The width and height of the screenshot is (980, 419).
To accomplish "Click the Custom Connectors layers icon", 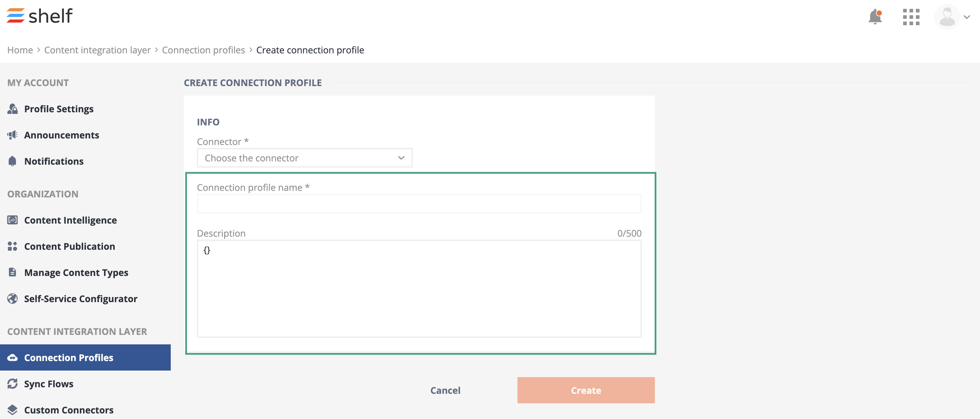I will (12, 410).
